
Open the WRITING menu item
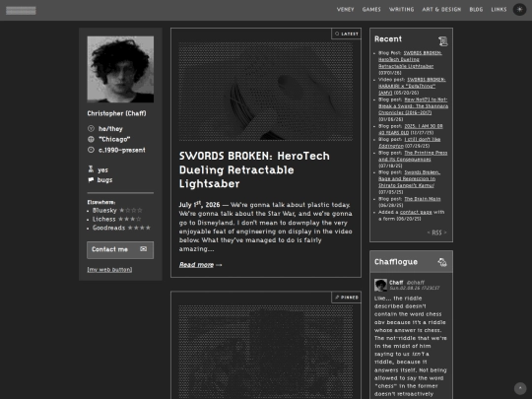click(x=401, y=10)
